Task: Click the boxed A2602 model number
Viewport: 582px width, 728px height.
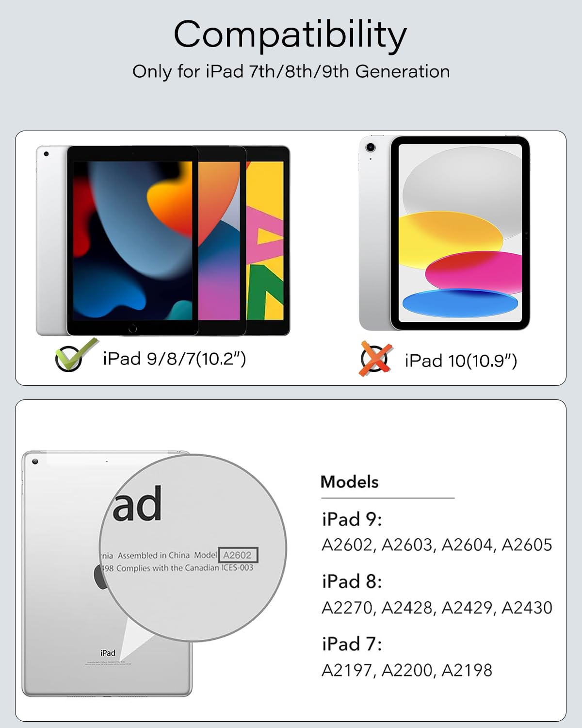Action: coord(238,555)
